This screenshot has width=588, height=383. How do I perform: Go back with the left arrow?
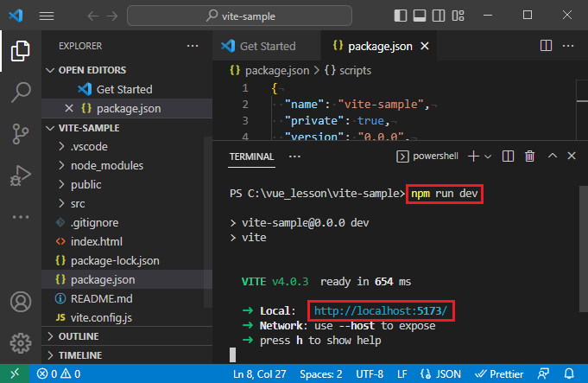click(92, 16)
